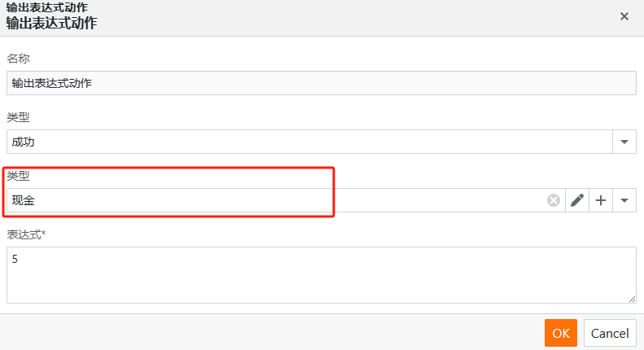644x350 pixels.
Task: Edit the 现金 entry using pencil icon
Action: click(x=577, y=200)
